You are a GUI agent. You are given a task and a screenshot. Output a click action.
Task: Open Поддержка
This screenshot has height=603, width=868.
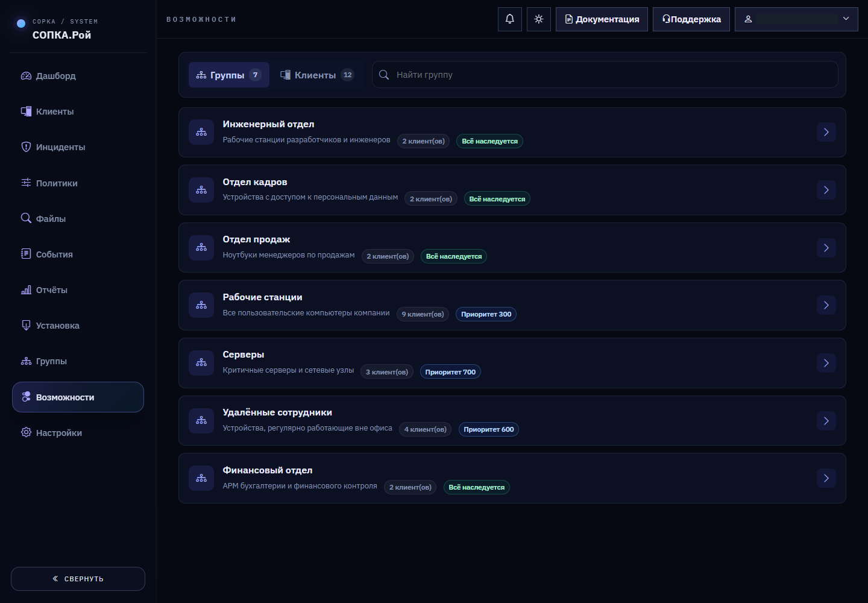pos(691,19)
